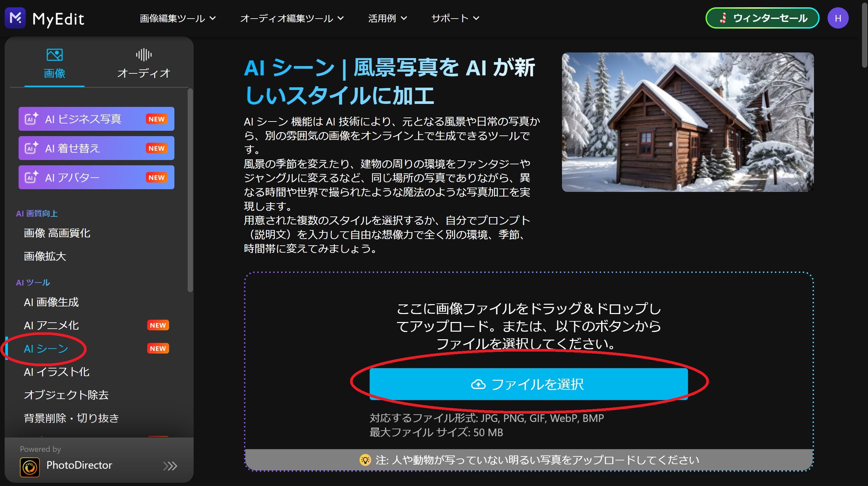Expand the 画像編集ツール dropdown menu

click(178, 18)
